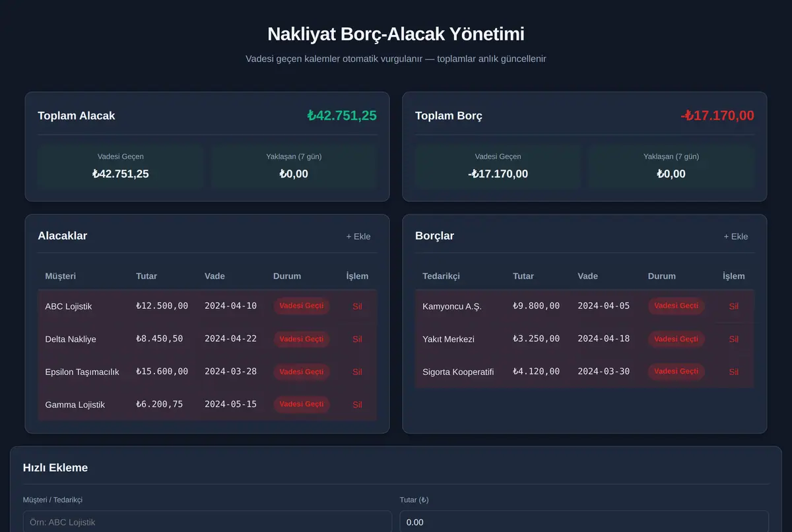The image size is (792, 532).
Task: Click the red total -₺17.170,00
Action: (x=717, y=116)
